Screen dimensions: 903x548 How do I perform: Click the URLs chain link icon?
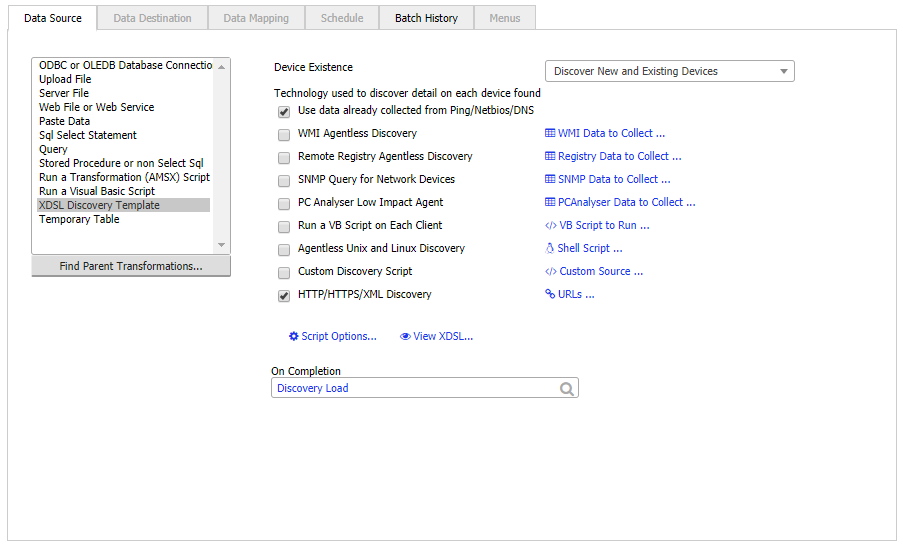pyautogui.click(x=550, y=294)
